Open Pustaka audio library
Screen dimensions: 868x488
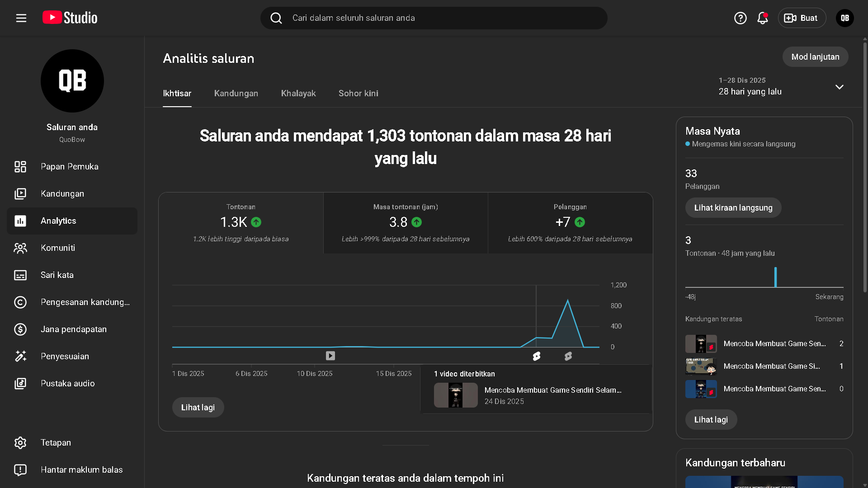[67, 384]
